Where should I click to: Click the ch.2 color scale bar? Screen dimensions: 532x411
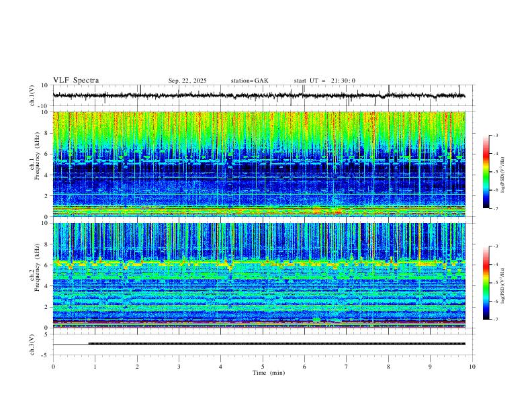(x=486, y=283)
